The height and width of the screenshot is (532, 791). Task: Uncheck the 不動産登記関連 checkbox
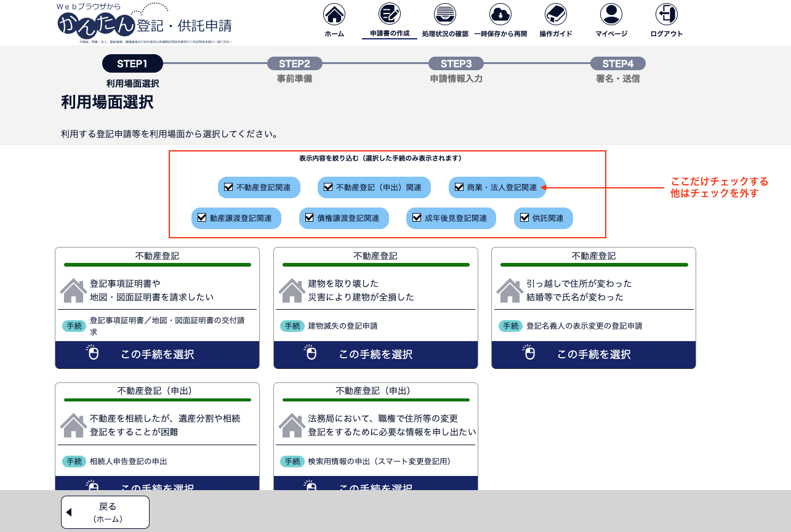pos(229,187)
